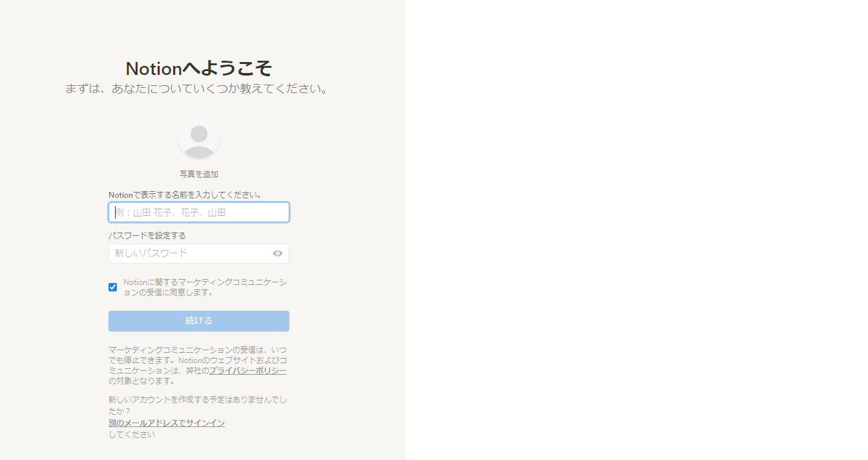Click the empty white panel on the right
This screenshot has width=868, height=460.
point(637,230)
